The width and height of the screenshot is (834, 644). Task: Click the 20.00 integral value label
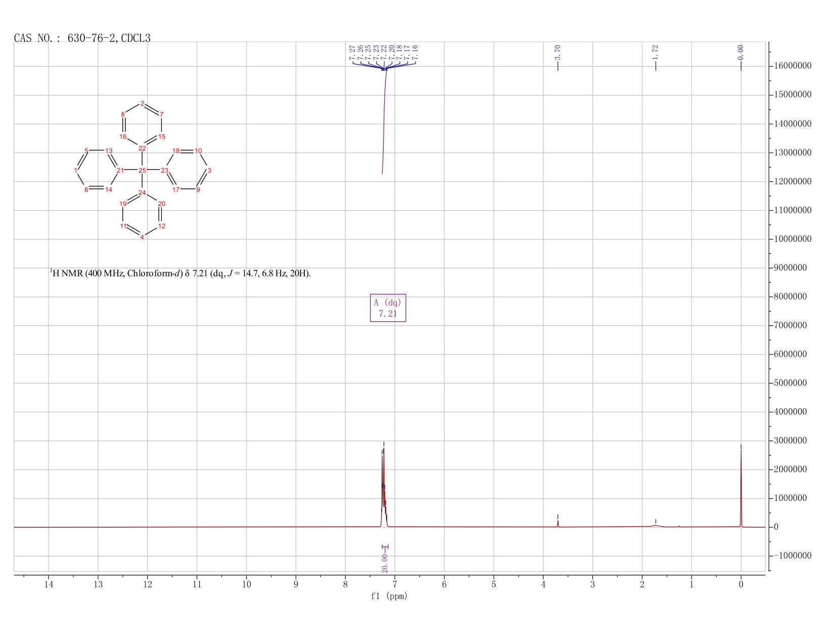click(x=385, y=563)
